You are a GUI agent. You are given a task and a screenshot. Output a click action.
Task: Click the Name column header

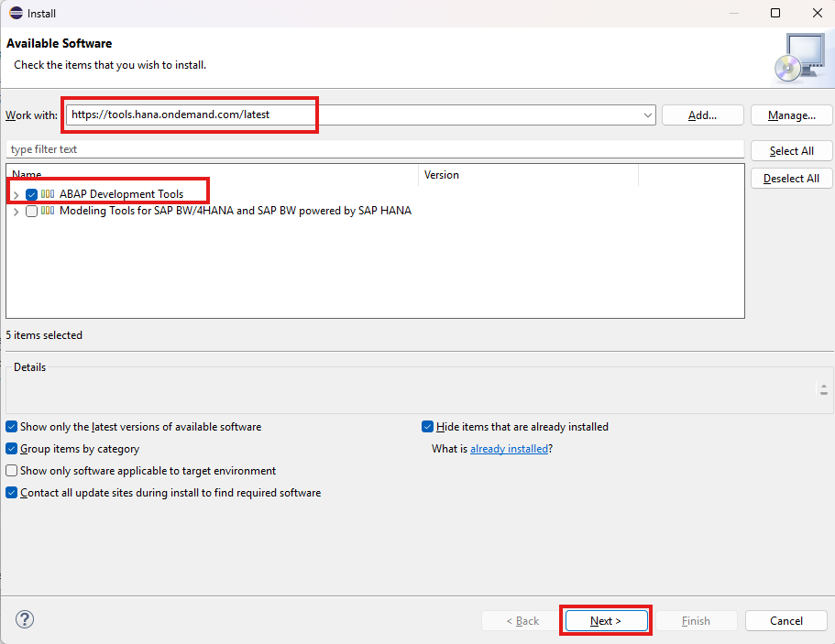click(212, 175)
